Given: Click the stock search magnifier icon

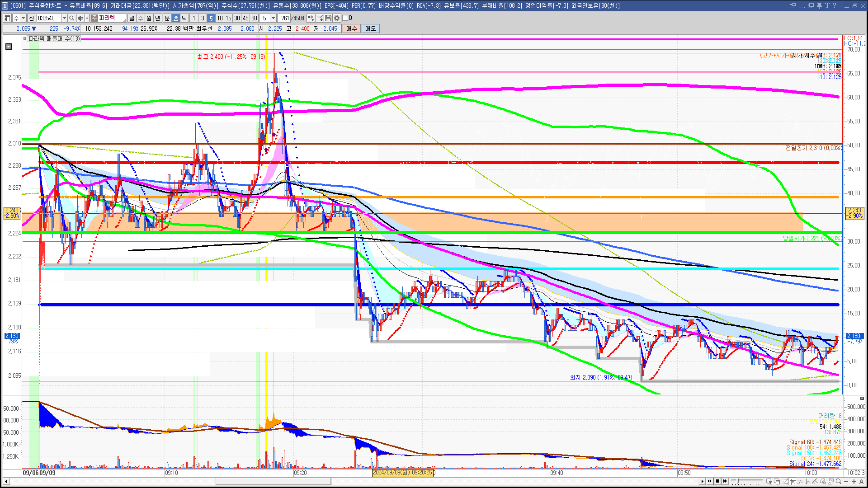Looking at the screenshot, I should tap(72, 18).
